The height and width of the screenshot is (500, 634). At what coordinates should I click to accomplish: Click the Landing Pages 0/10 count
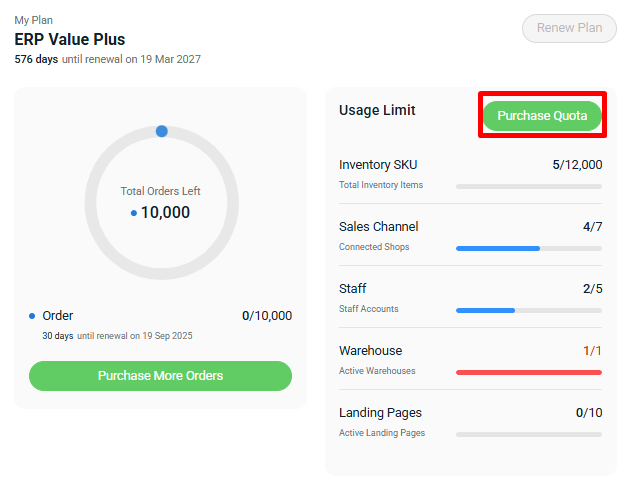(x=589, y=412)
